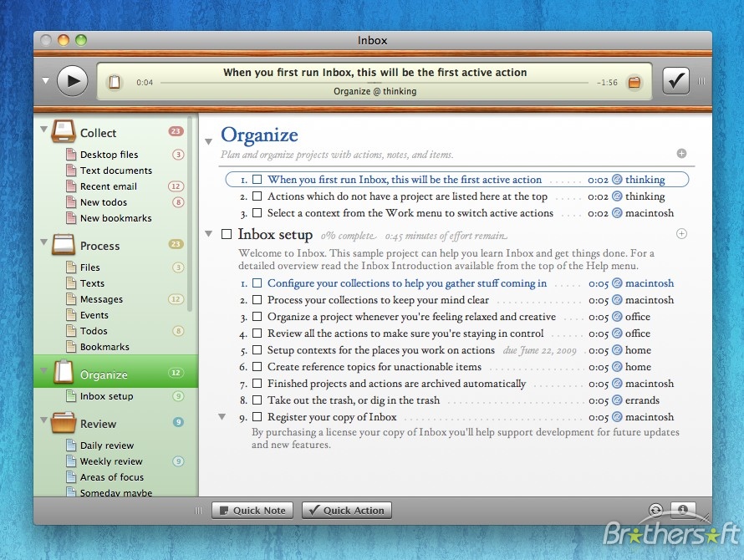Check 'Actions which do not have a project'
Image resolution: width=744 pixels, height=560 pixels.
tap(257, 196)
